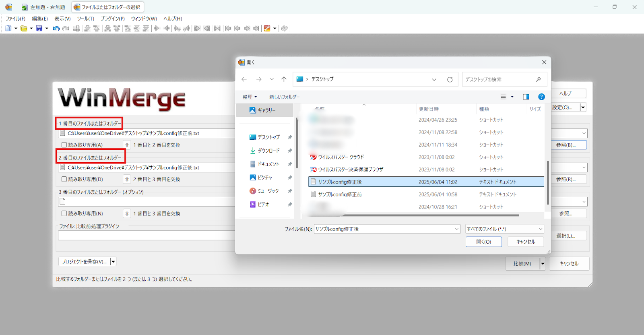Screen dimensions: 644x335
Task: Refresh the デスクトップ folder listing
Action: (450, 79)
